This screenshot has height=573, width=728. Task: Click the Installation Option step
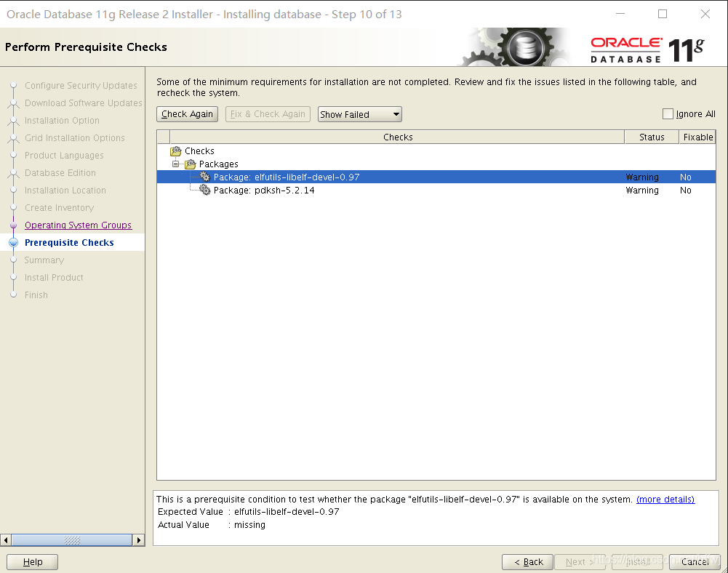click(x=63, y=120)
